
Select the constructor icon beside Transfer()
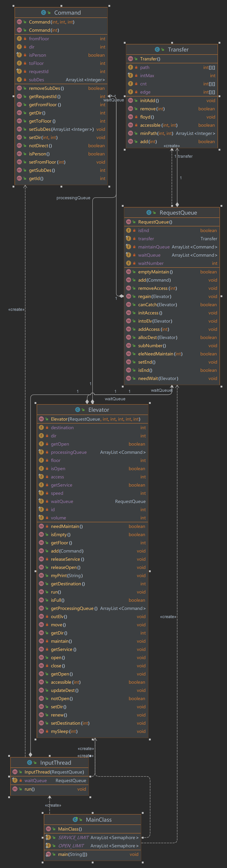[130, 59]
